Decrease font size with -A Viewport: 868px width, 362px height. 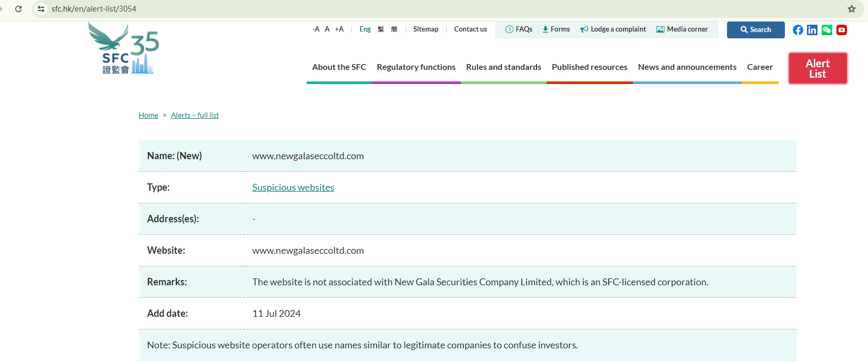pyautogui.click(x=316, y=29)
